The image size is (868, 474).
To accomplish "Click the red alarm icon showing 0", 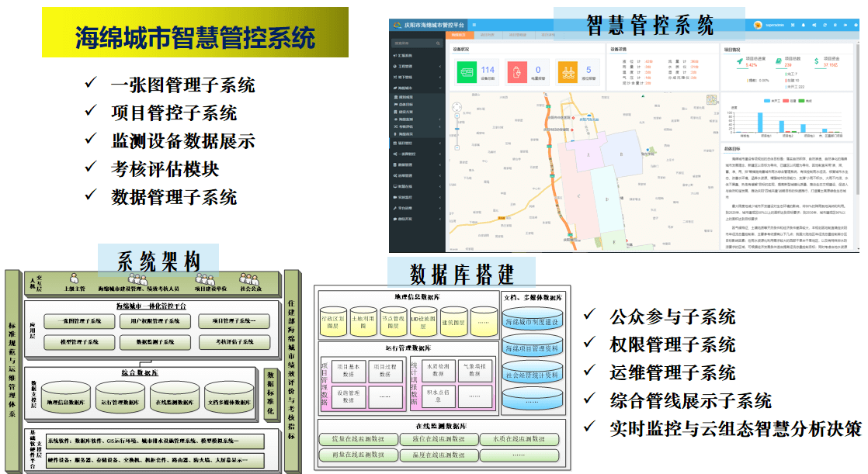I will (x=516, y=73).
